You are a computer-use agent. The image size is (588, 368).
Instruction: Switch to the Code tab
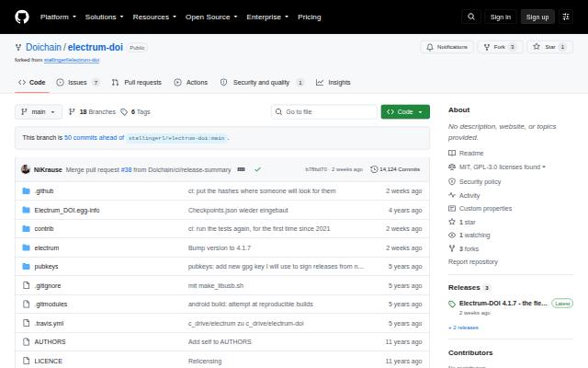32,82
